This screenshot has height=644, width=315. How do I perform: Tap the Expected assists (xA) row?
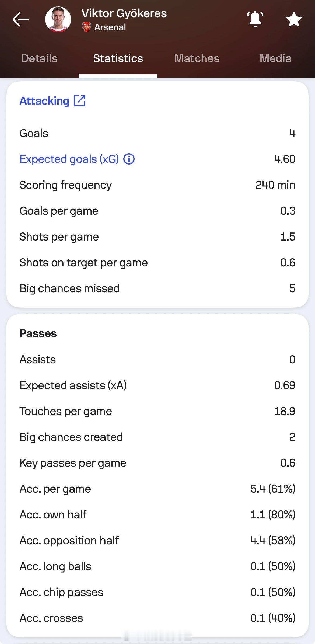pos(157,385)
